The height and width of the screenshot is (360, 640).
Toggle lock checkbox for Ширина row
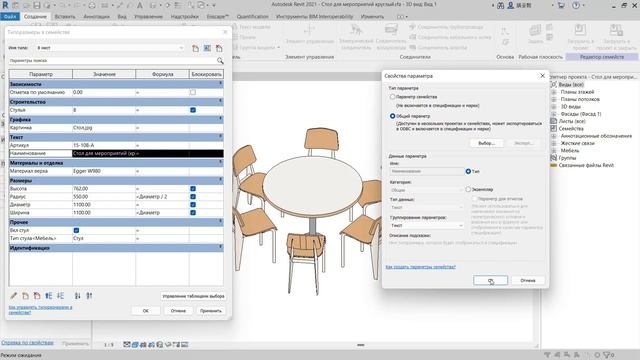(193, 212)
